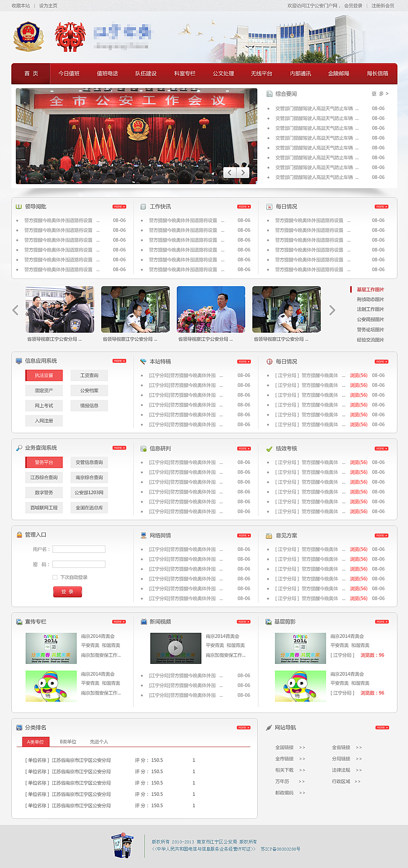Viewport: 408px width, 868px height.
Task: Click the 新闻视频 TV icon
Action: pyautogui.click(x=144, y=622)
